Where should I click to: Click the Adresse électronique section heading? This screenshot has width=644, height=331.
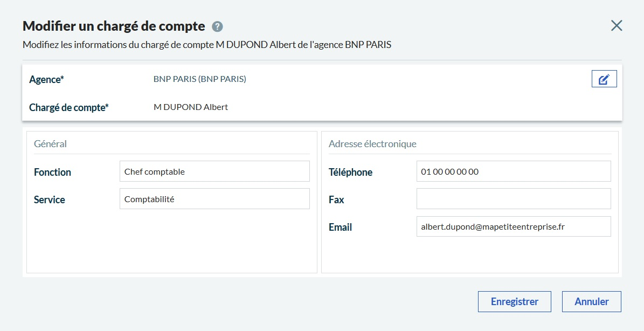tap(372, 144)
